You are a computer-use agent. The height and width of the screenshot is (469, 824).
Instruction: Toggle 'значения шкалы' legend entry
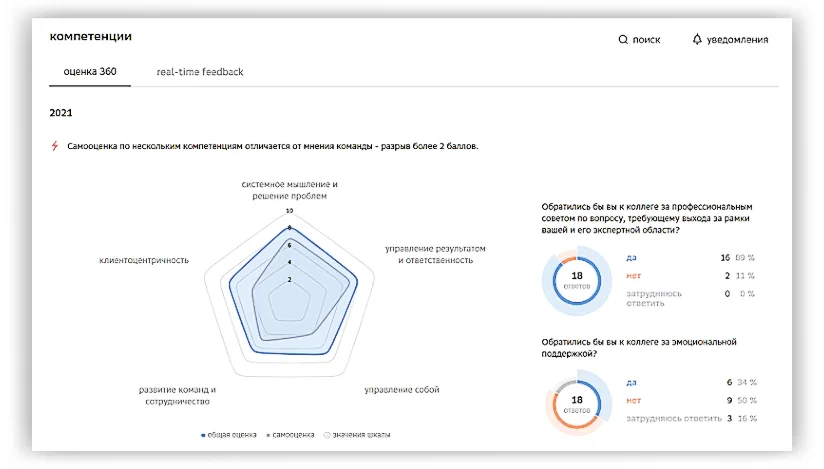(357, 435)
